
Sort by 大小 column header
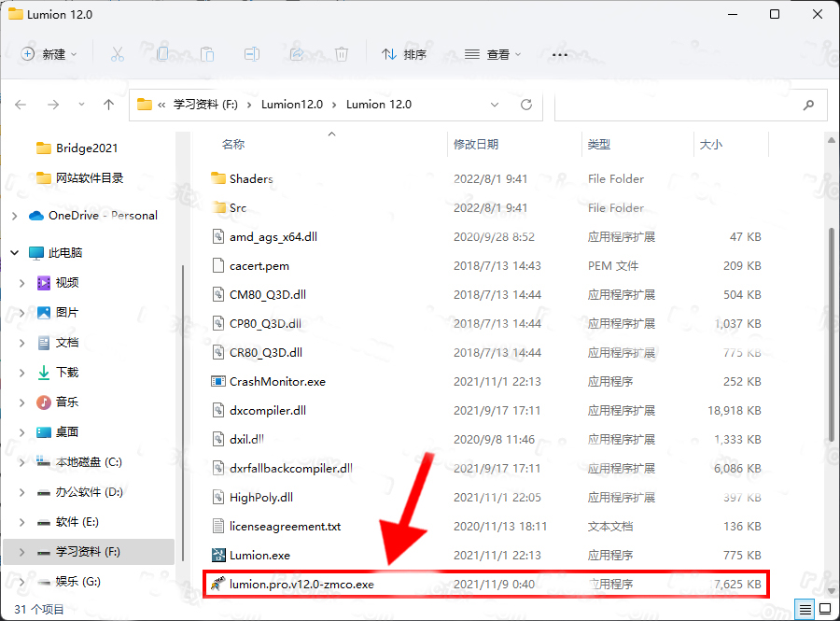point(711,144)
